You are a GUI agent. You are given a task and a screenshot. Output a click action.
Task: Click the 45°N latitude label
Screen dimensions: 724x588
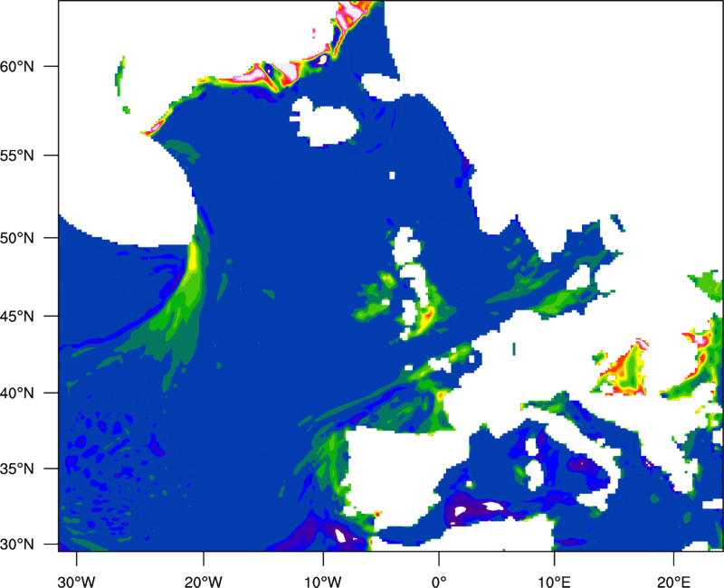[x=17, y=317]
